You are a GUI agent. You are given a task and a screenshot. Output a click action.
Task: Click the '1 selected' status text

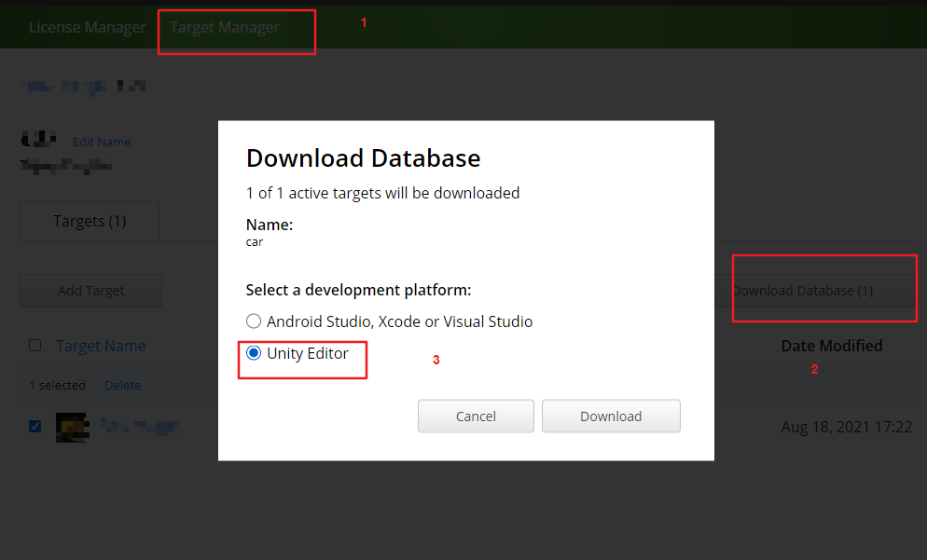click(57, 385)
